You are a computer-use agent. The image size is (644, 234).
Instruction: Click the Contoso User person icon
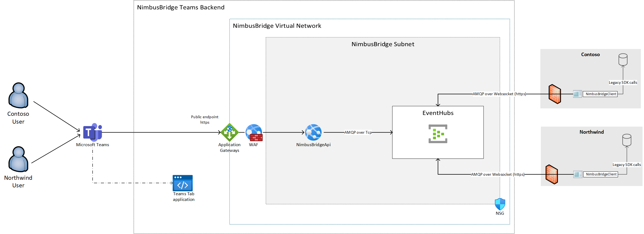click(x=18, y=95)
